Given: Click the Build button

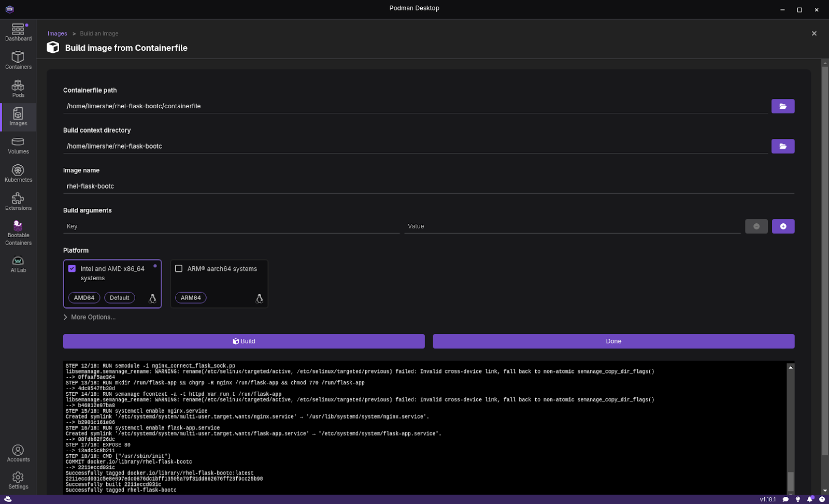Looking at the screenshot, I should (244, 341).
